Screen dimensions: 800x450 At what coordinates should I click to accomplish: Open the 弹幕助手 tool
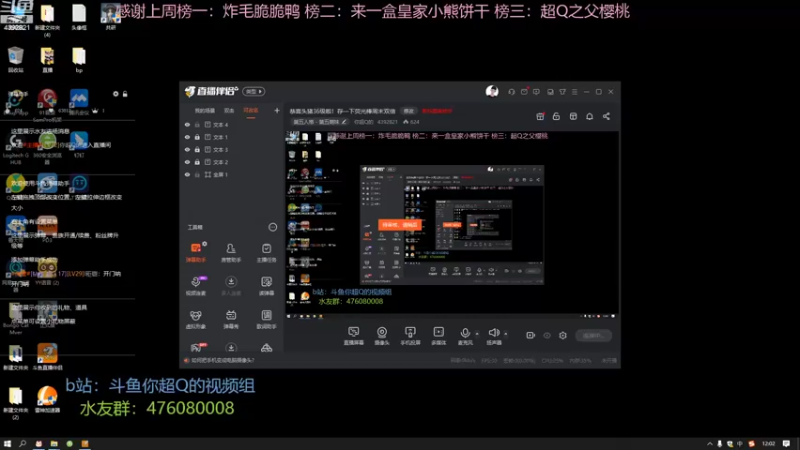(x=196, y=253)
